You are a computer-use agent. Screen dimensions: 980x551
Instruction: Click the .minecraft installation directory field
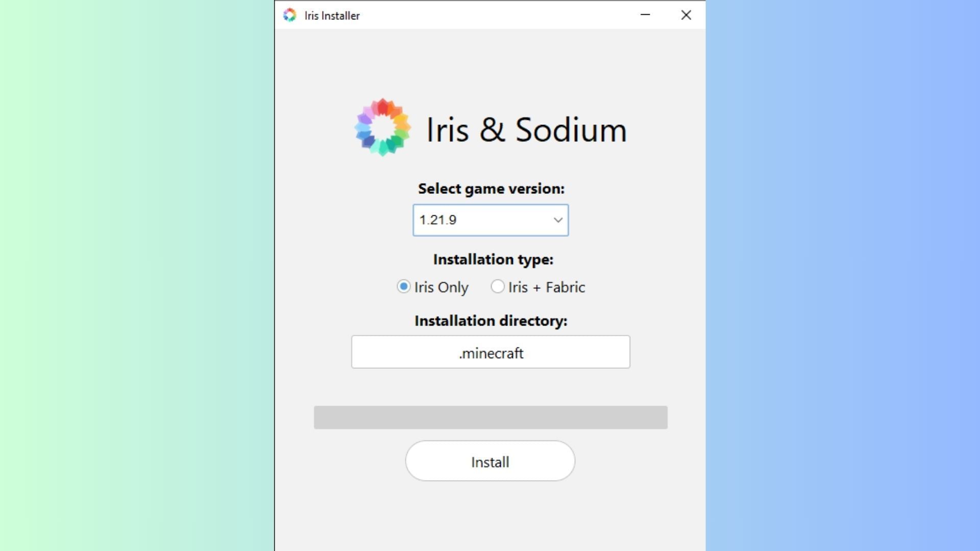tap(491, 352)
